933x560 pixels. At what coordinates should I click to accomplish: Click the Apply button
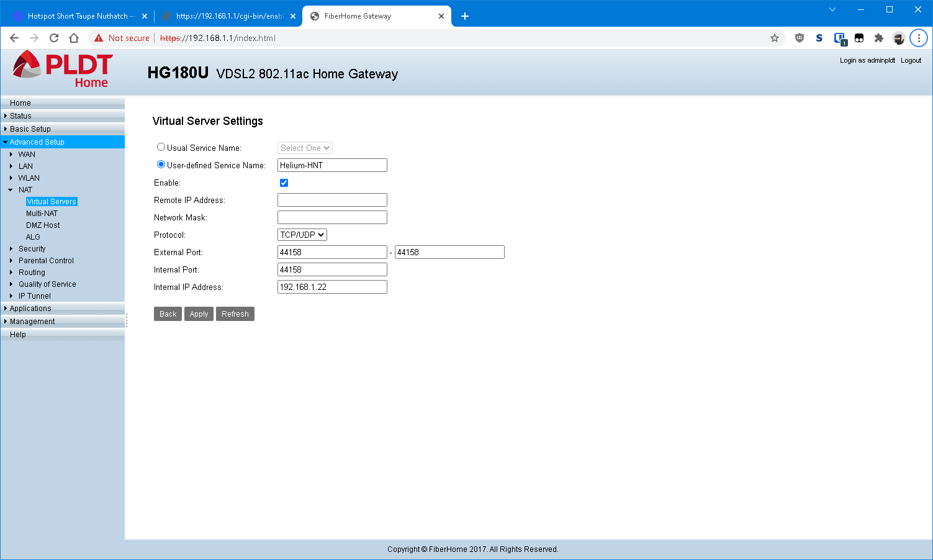(x=199, y=314)
